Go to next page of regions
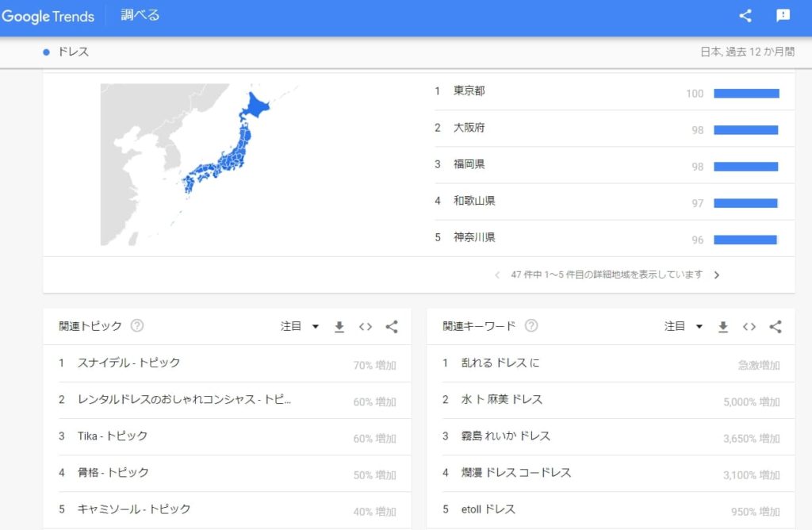812x530 pixels. point(717,275)
